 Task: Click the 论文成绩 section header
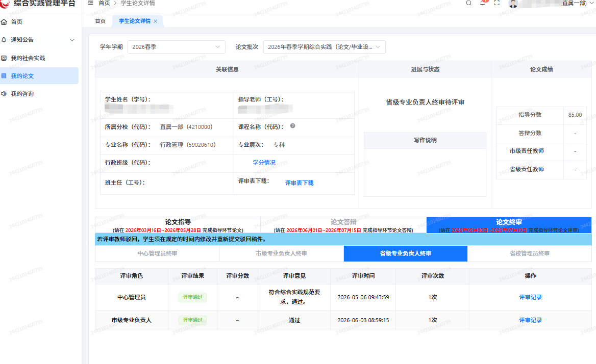(541, 69)
